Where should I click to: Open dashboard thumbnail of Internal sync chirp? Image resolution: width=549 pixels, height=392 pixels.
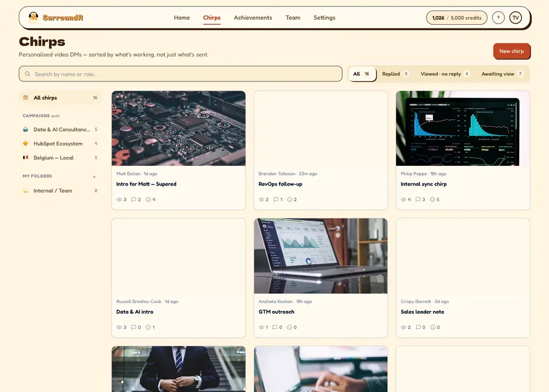click(462, 128)
